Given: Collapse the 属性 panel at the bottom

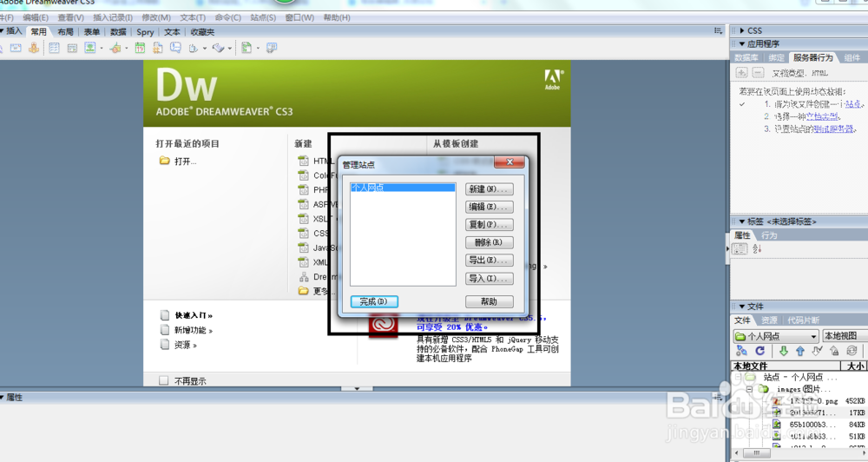Looking at the screenshot, I should coord(3,397).
